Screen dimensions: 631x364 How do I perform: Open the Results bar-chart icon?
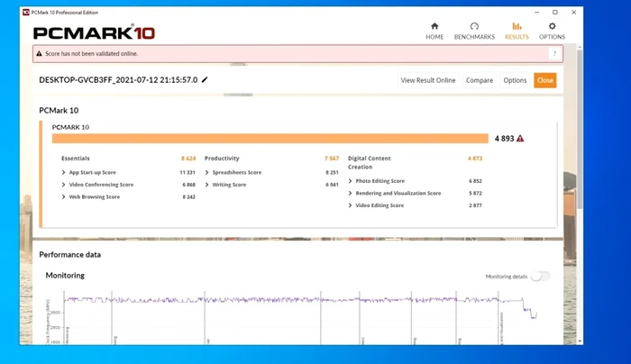coord(517,26)
